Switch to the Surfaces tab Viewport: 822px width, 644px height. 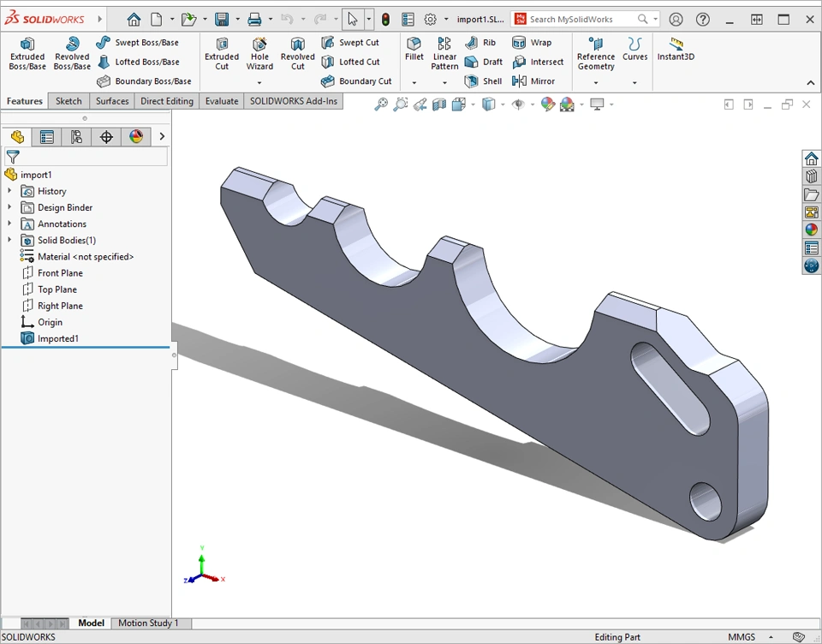[112, 101]
